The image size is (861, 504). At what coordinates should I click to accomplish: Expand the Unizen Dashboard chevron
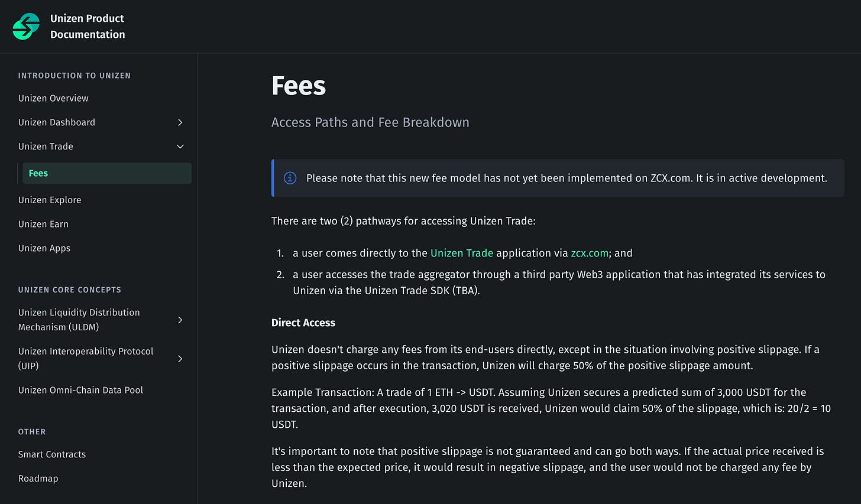tap(180, 122)
